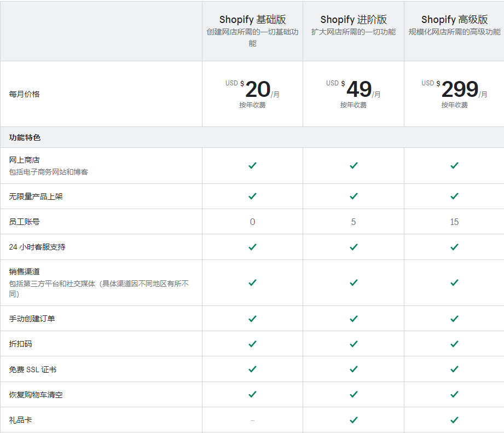Select the 恢复购物车清空 checkmark for Shopify 高级版
The height and width of the screenshot is (433, 504).
pos(454,394)
